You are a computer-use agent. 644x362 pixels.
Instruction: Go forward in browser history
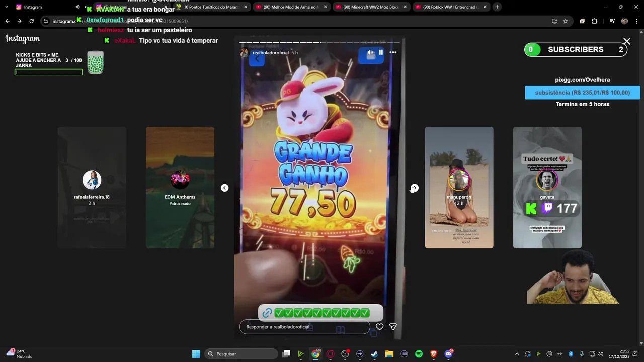pyautogui.click(x=19, y=21)
